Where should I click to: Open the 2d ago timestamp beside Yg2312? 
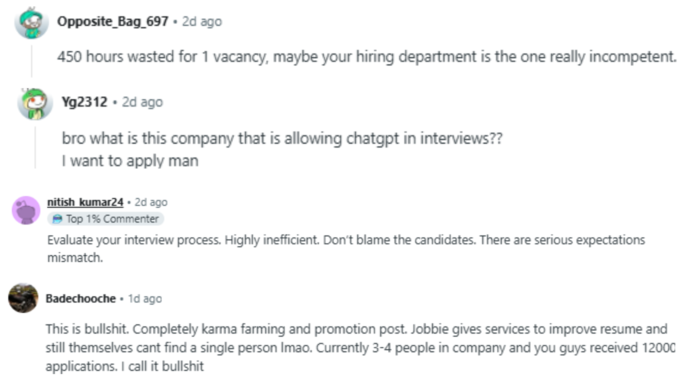pyautogui.click(x=142, y=102)
